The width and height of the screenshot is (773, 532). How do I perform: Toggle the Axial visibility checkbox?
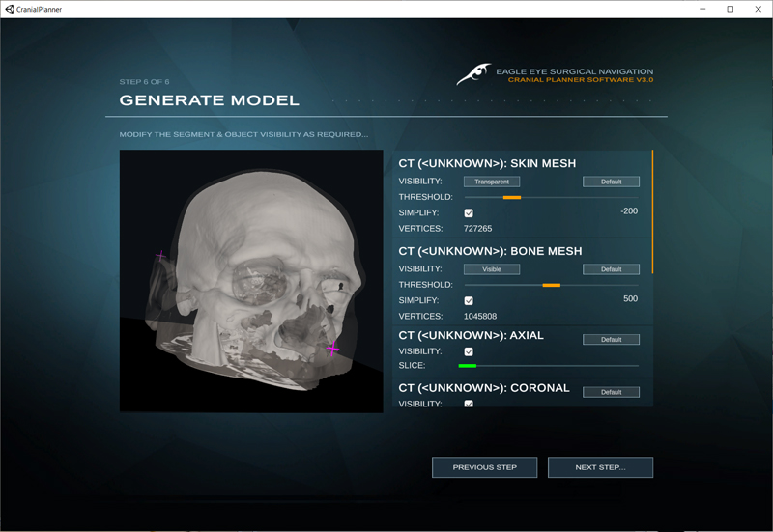click(x=469, y=351)
